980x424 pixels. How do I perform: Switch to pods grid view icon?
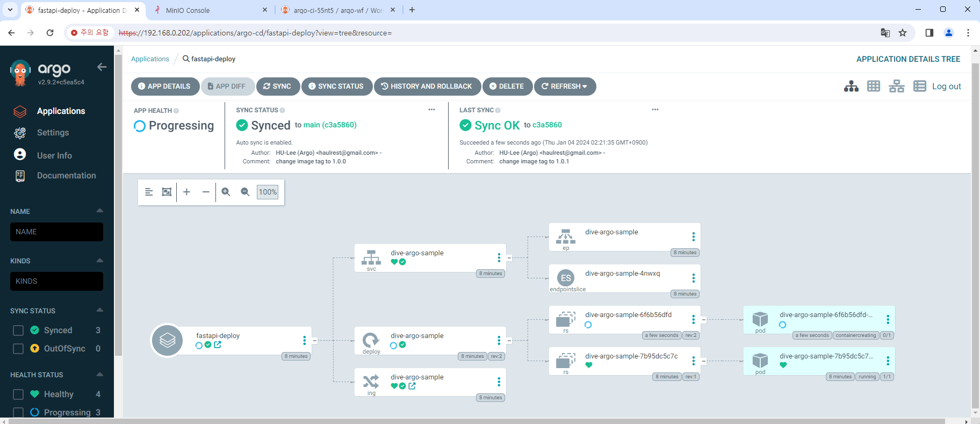coord(874,87)
